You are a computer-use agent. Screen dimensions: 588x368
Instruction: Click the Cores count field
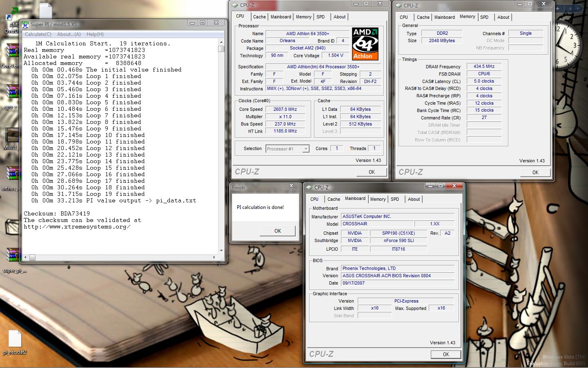pyautogui.click(x=336, y=148)
